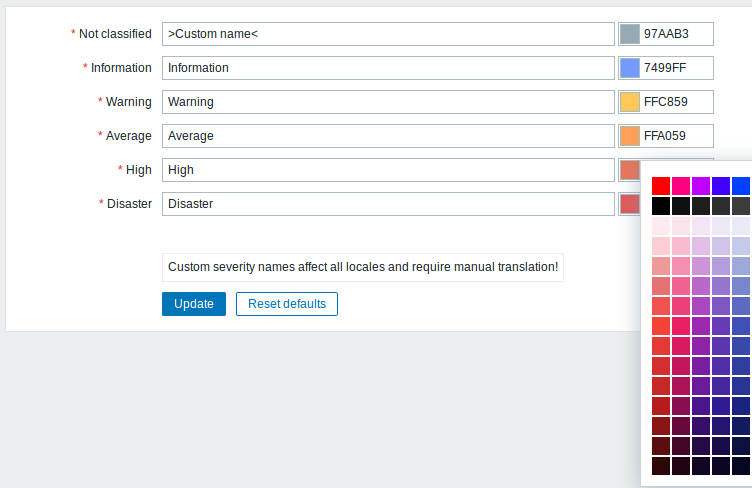Viewport: 752px width, 488px height.
Task: Focus the Disaster severity name field
Action: coord(388,204)
